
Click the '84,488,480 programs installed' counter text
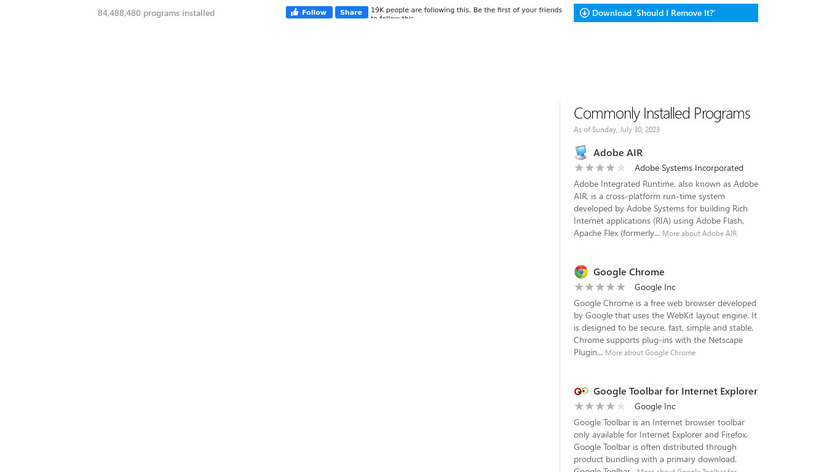156,13
